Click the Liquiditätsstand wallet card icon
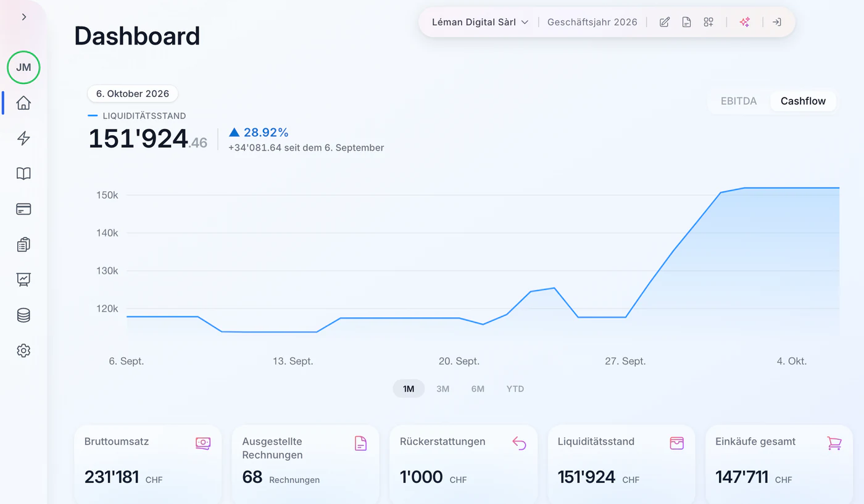The height and width of the screenshot is (504, 864). pos(677,443)
